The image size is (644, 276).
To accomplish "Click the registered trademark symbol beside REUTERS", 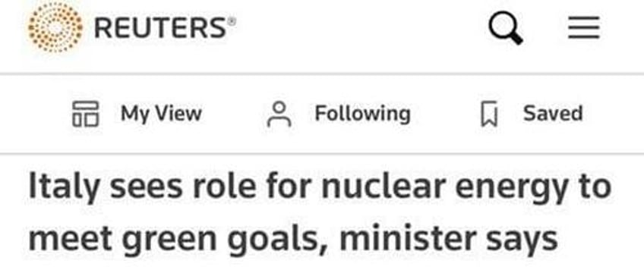I will [232, 22].
